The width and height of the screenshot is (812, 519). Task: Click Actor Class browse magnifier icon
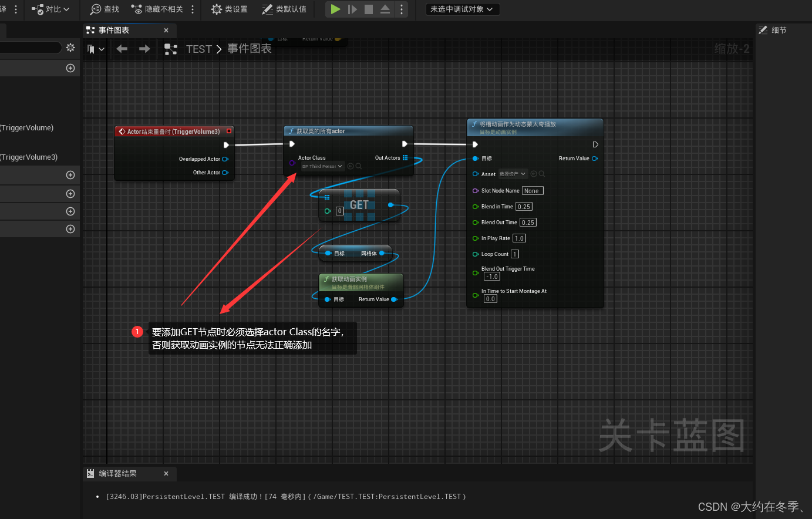(x=359, y=166)
